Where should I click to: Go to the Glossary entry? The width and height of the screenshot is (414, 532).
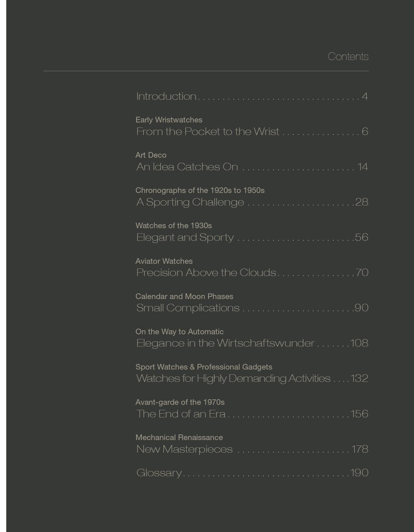tap(159, 473)
